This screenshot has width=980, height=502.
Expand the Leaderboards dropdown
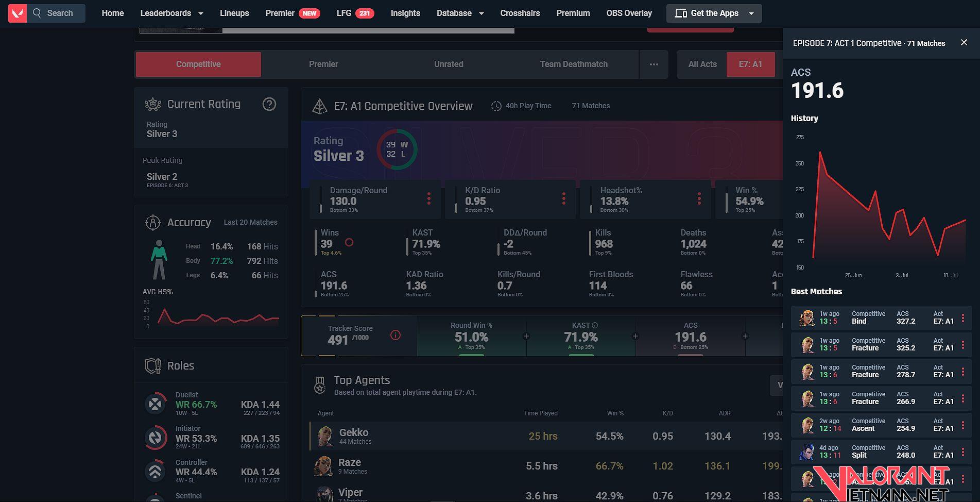[201, 13]
